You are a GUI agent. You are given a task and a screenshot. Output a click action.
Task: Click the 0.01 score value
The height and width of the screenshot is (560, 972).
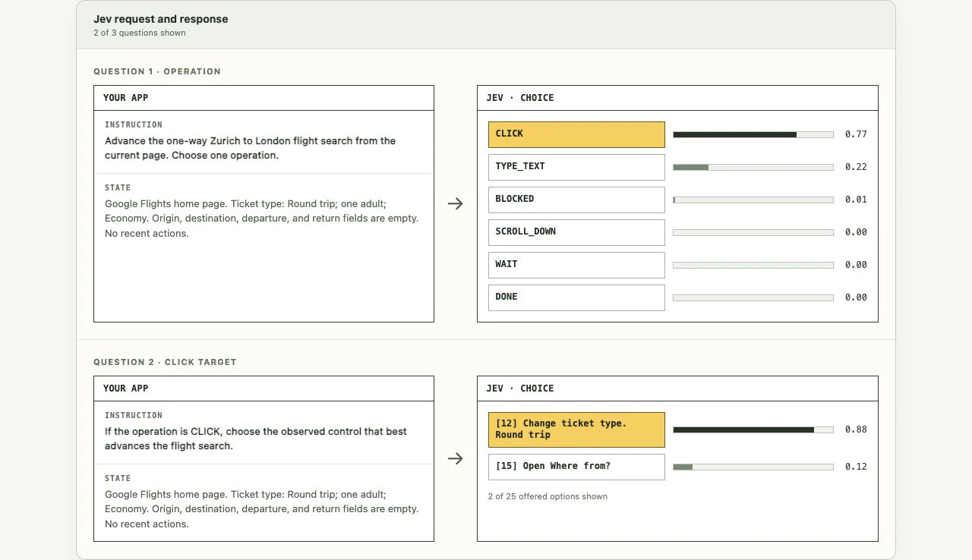856,200
